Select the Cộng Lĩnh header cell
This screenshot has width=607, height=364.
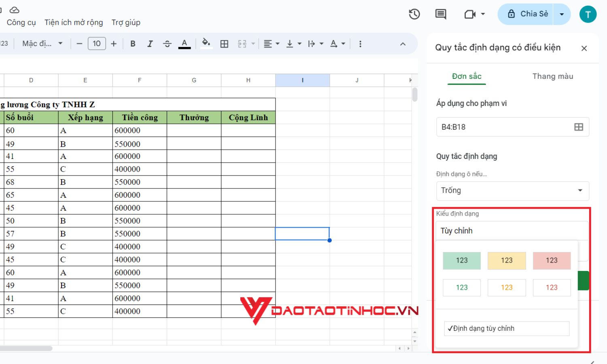click(248, 118)
